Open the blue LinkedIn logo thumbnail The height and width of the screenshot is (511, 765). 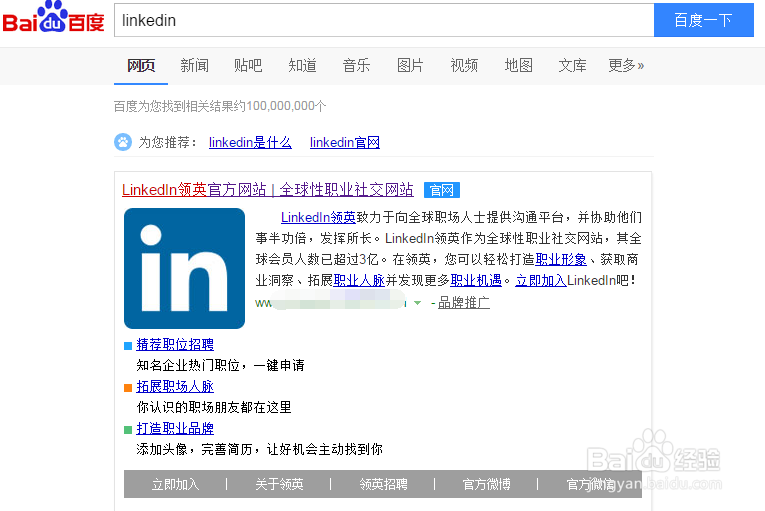click(184, 268)
